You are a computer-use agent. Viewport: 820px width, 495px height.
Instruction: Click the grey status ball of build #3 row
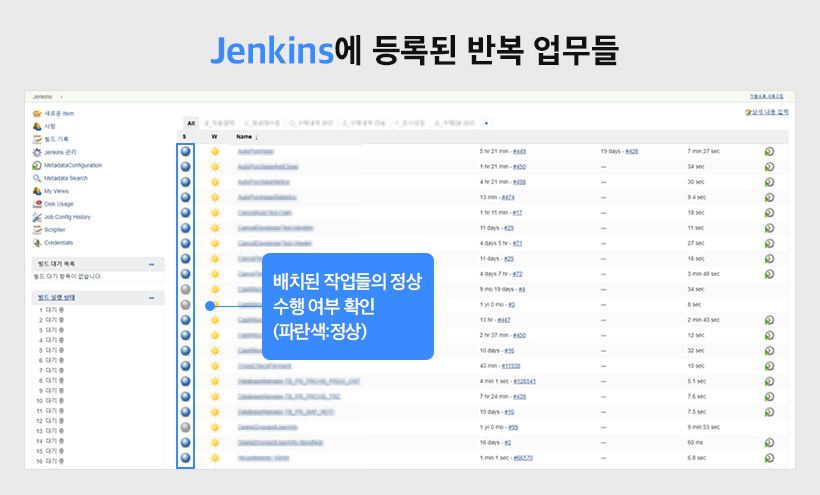[185, 304]
